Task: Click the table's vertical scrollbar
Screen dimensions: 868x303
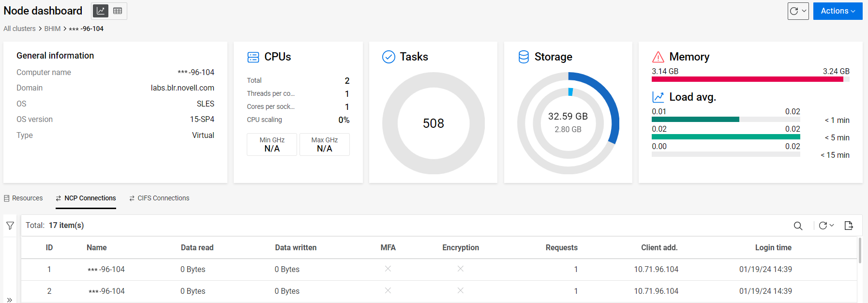Action: pyautogui.click(x=860, y=251)
